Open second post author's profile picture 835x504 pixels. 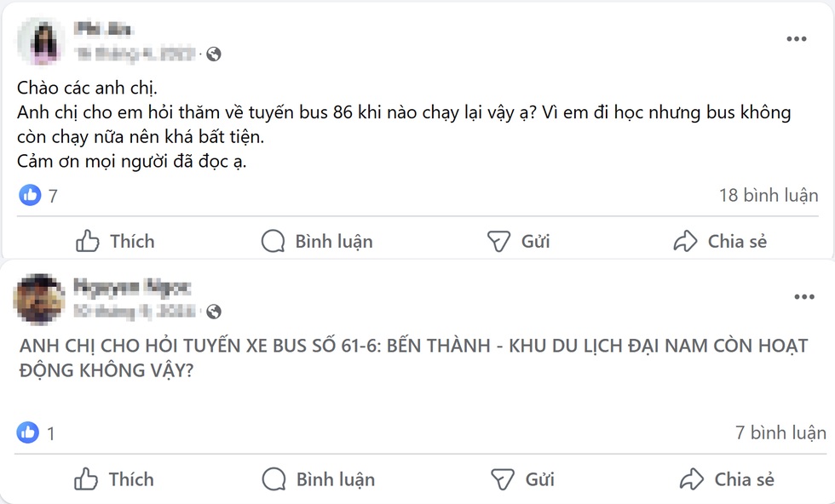point(40,299)
